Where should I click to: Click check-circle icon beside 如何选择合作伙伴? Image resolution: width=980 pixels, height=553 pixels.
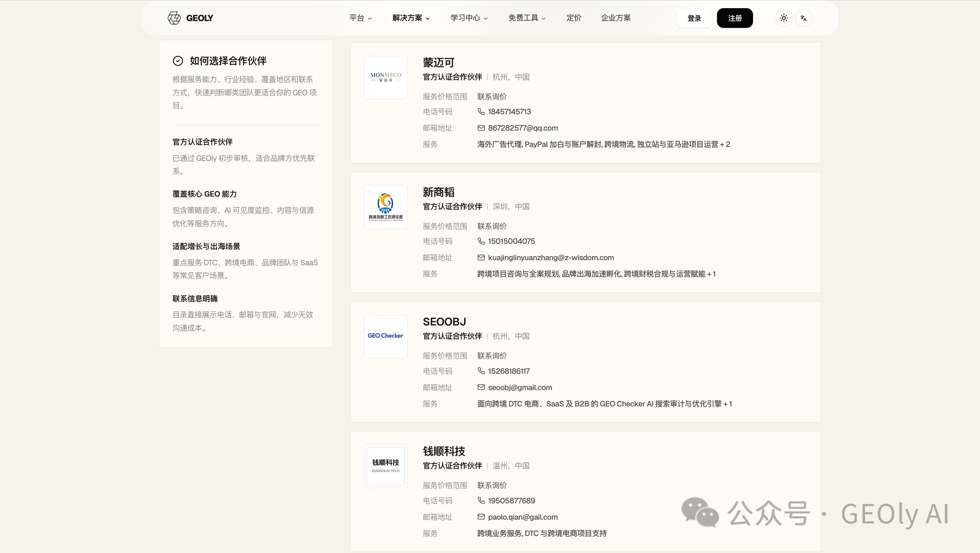click(178, 61)
